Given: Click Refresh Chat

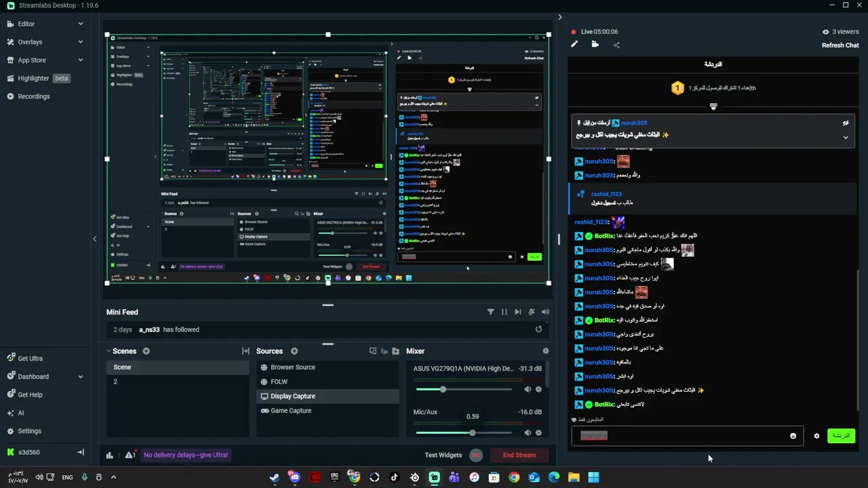Looking at the screenshot, I should (x=840, y=45).
